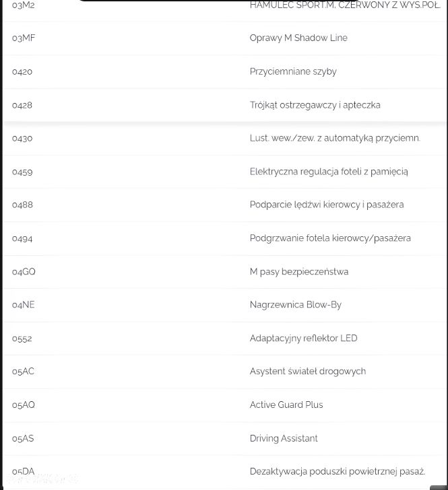Viewport: 448px width, 490px height.
Task: Select the 0430 code row
Action: click(224, 139)
